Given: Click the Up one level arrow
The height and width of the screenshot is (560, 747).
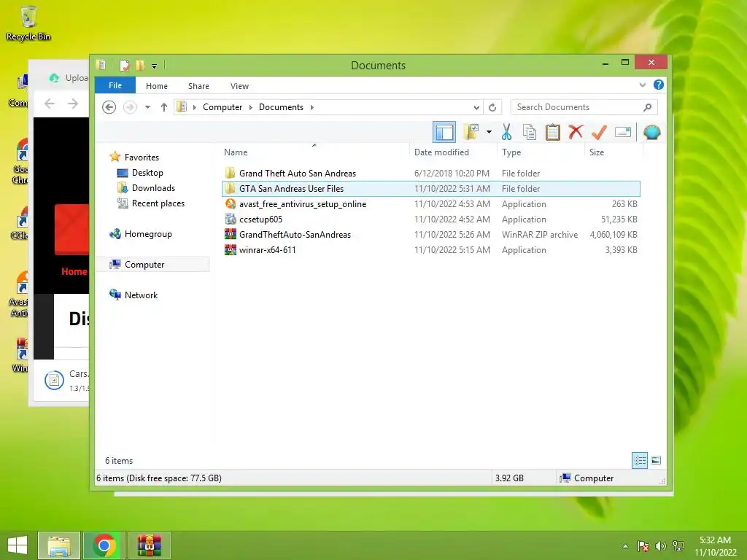Looking at the screenshot, I should [x=164, y=107].
